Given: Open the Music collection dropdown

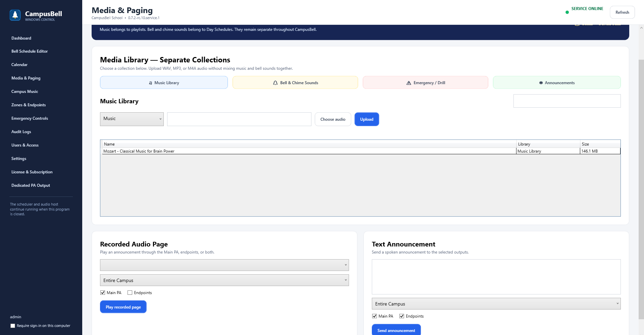Looking at the screenshot, I should [132, 119].
